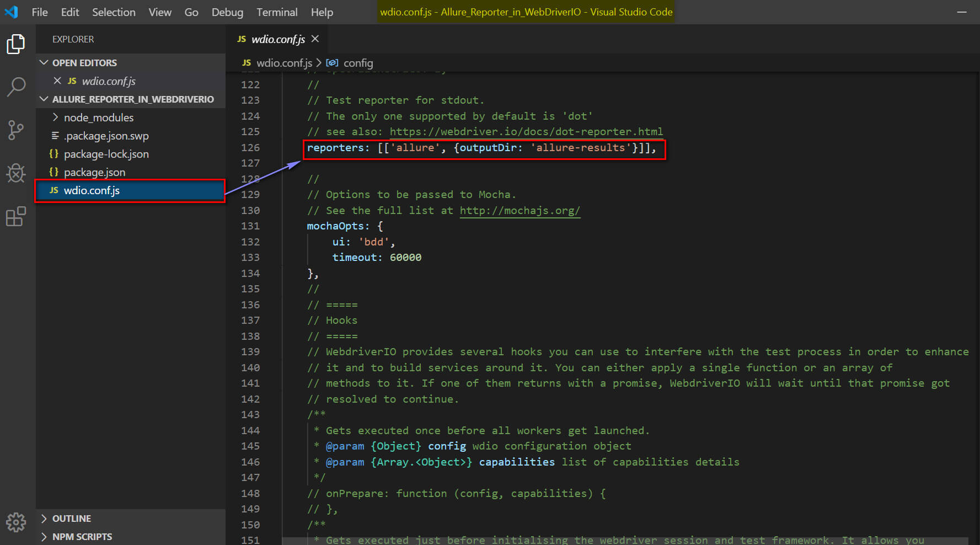
Task: Open the Extensions view icon
Action: point(16,216)
